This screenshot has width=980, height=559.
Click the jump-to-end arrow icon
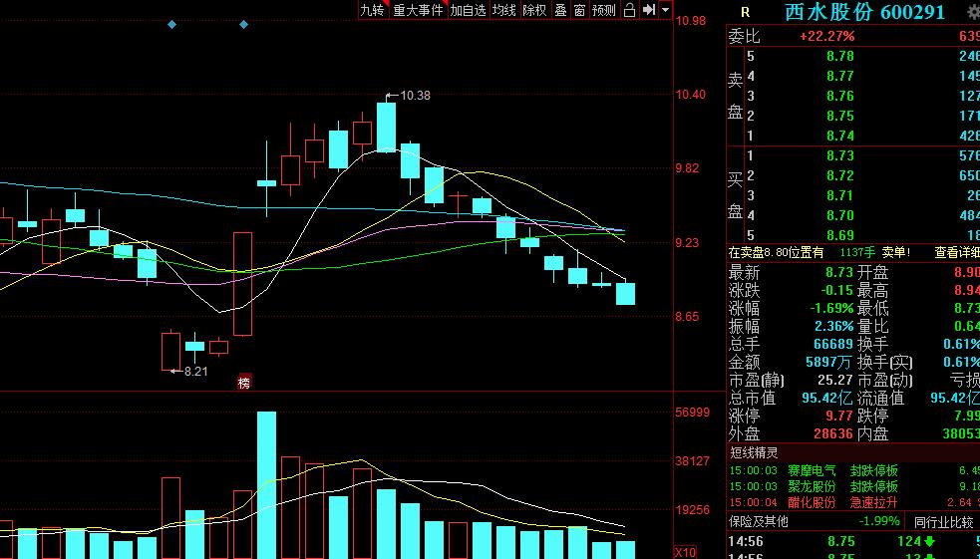(x=649, y=10)
